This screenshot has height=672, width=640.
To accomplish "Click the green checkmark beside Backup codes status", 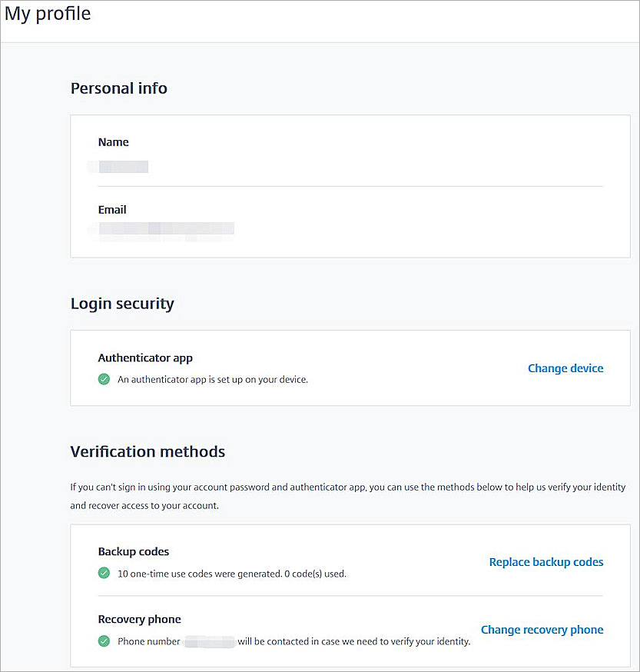I will pos(104,573).
